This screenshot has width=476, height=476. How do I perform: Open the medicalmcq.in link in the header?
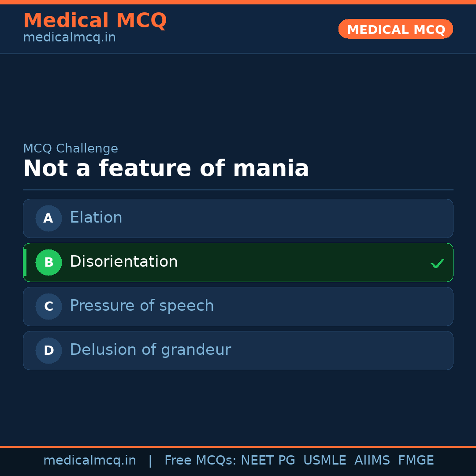69,37
